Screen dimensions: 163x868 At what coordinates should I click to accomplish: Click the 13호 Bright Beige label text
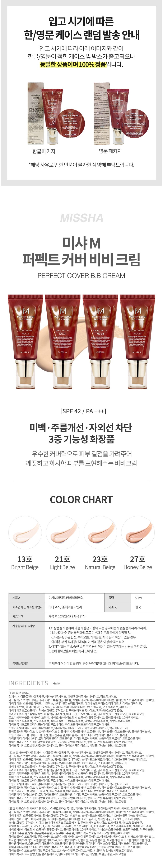(x=25, y=563)
